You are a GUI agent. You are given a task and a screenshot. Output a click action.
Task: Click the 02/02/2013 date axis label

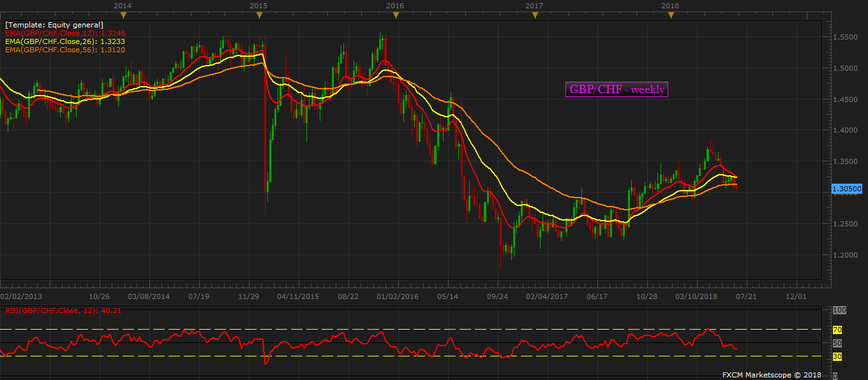click(22, 296)
